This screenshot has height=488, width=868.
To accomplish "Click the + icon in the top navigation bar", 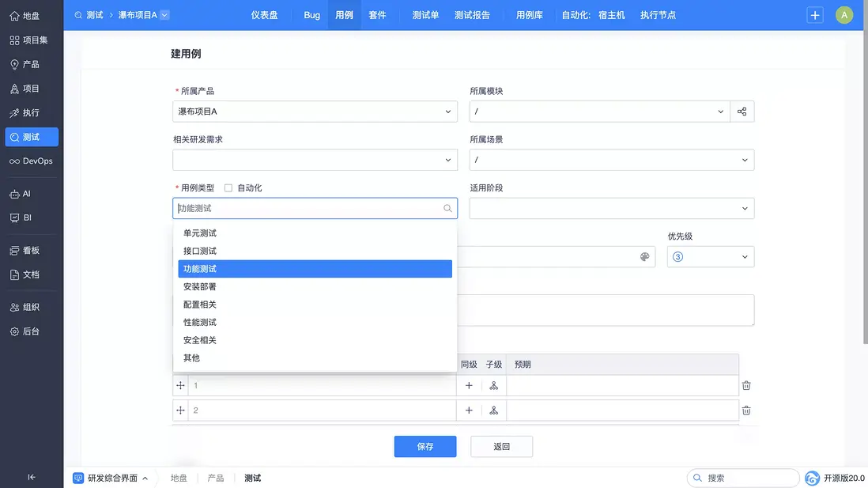I will 814,14.
